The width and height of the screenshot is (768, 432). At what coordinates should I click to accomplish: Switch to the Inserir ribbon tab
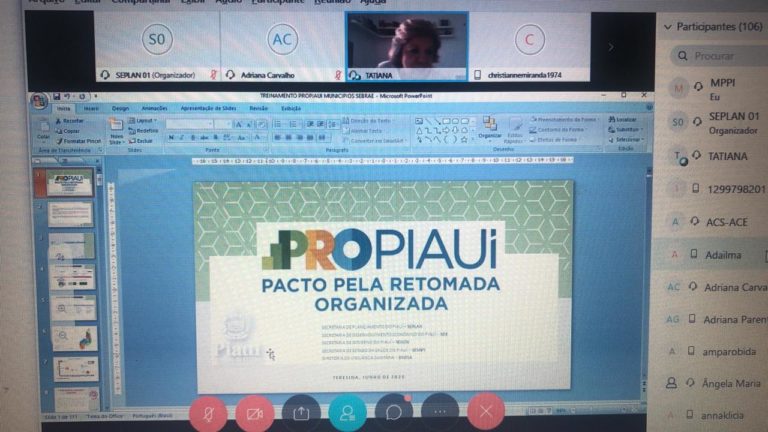pos(92,108)
